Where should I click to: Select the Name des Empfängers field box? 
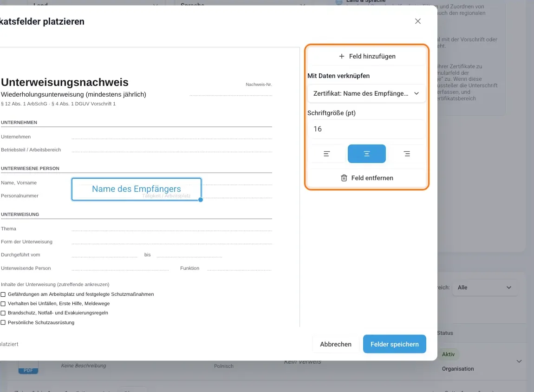point(136,189)
